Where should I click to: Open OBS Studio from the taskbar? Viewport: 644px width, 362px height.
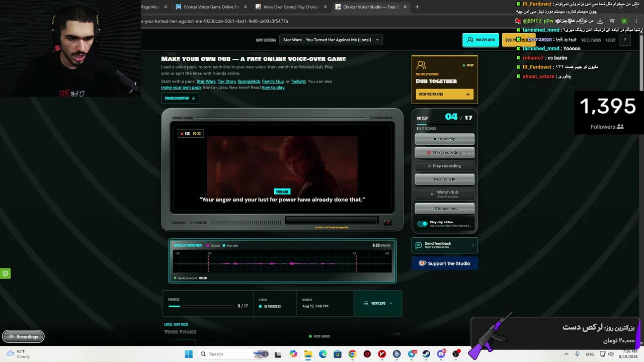456,354
